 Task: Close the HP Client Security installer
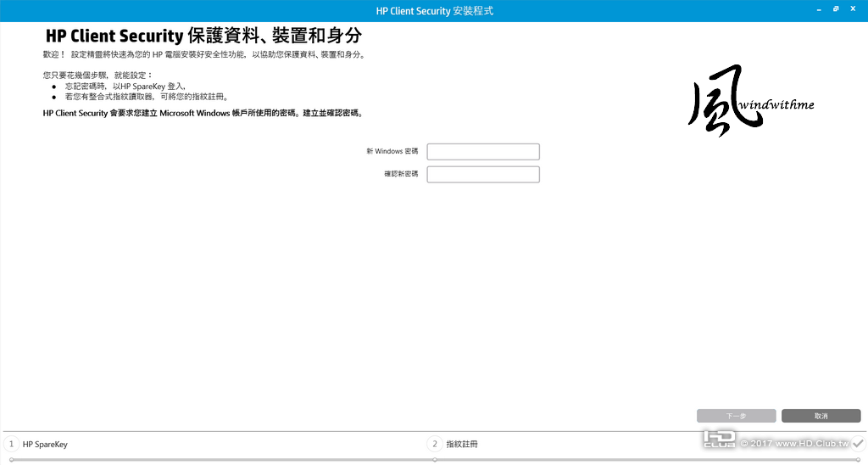coord(853,8)
